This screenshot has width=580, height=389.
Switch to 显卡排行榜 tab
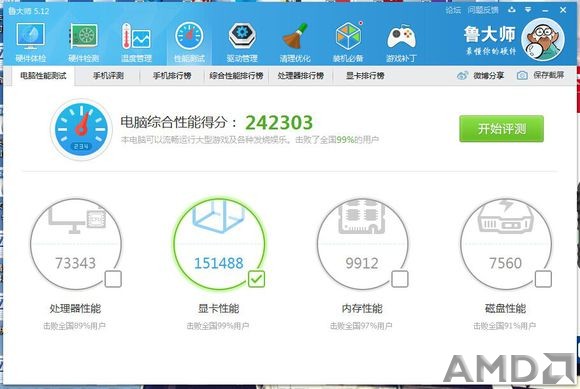coord(365,76)
